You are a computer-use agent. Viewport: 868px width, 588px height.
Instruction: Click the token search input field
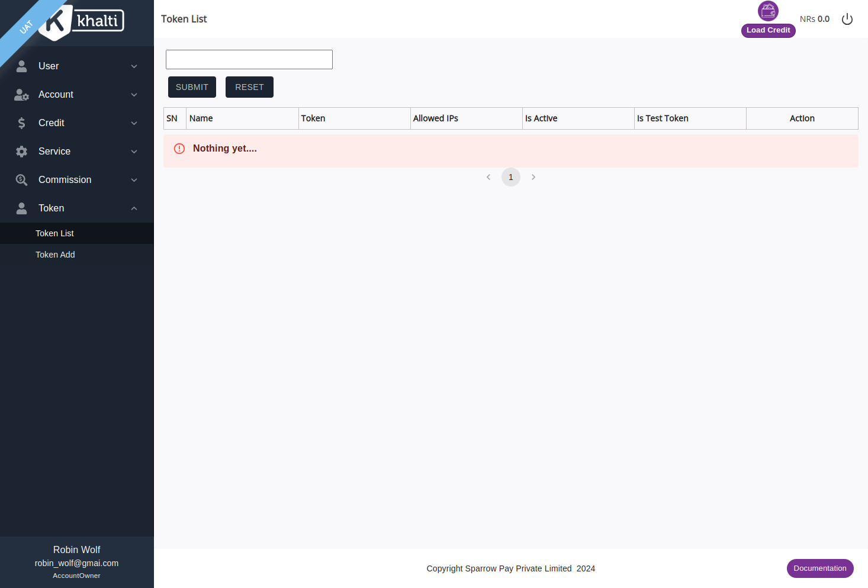click(249, 59)
